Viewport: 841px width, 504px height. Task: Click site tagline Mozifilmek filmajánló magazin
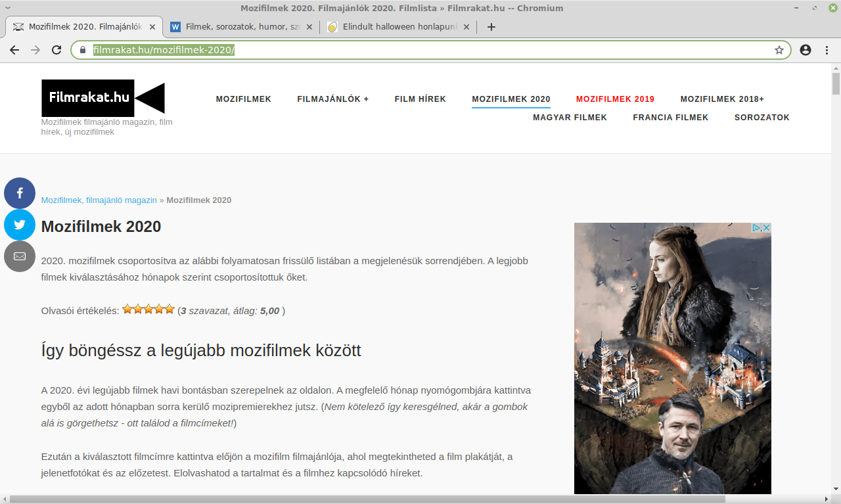[107, 127]
